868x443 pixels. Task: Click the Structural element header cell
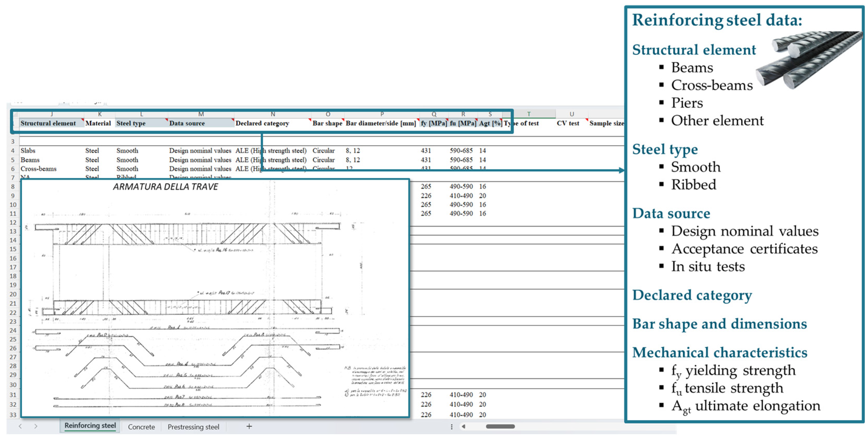click(x=48, y=123)
